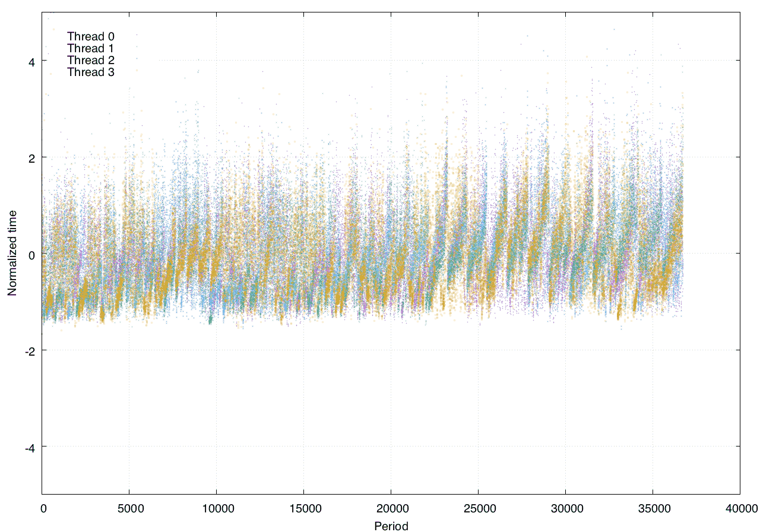Screen dimensions: 760x532
Task: Click the y-axis tick label -4
Action: (30, 448)
